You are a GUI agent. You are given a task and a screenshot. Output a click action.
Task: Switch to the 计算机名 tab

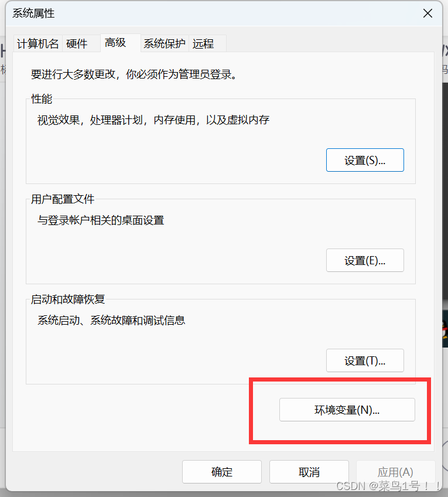38,43
